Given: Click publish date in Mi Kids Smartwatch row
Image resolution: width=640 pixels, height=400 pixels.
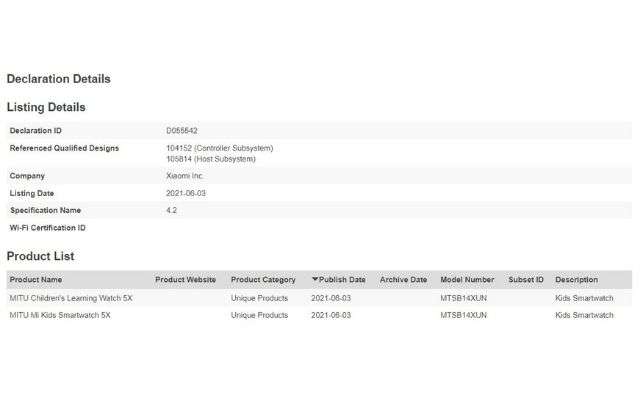Looking at the screenshot, I should [x=331, y=315].
